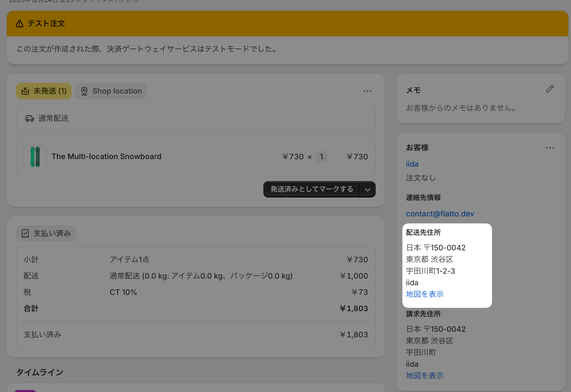
Task: Click the テスト注文 banner heading
Action: click(46, 24)
